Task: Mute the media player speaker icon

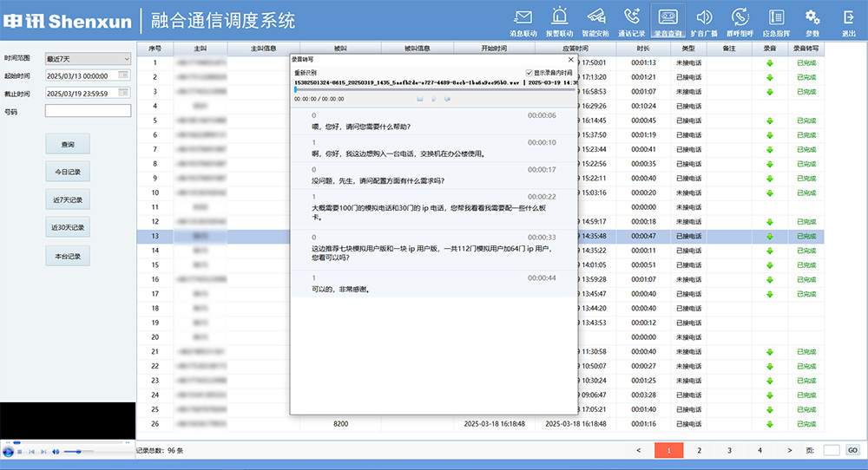Action: tap(56, 452)
